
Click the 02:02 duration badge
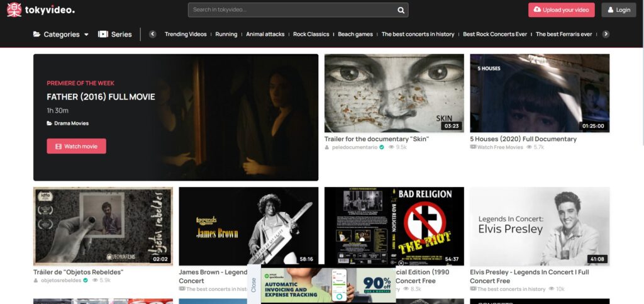160,259
